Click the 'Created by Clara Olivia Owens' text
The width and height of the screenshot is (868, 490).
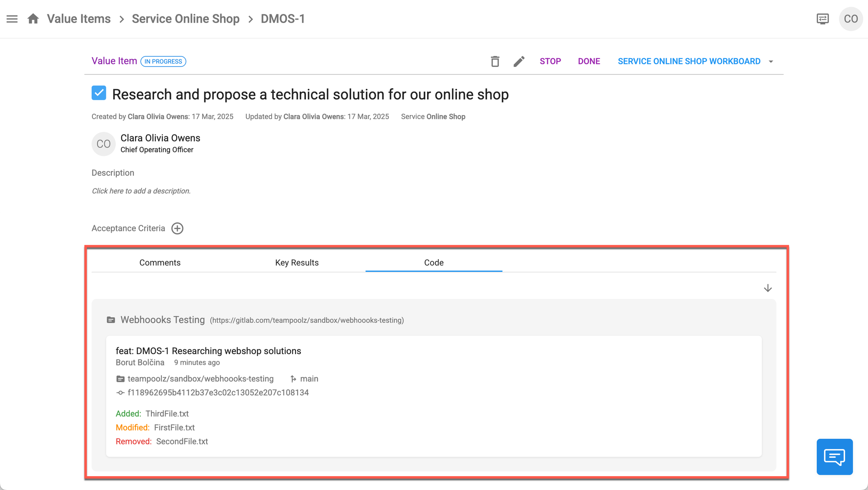[x=162, y=117]
